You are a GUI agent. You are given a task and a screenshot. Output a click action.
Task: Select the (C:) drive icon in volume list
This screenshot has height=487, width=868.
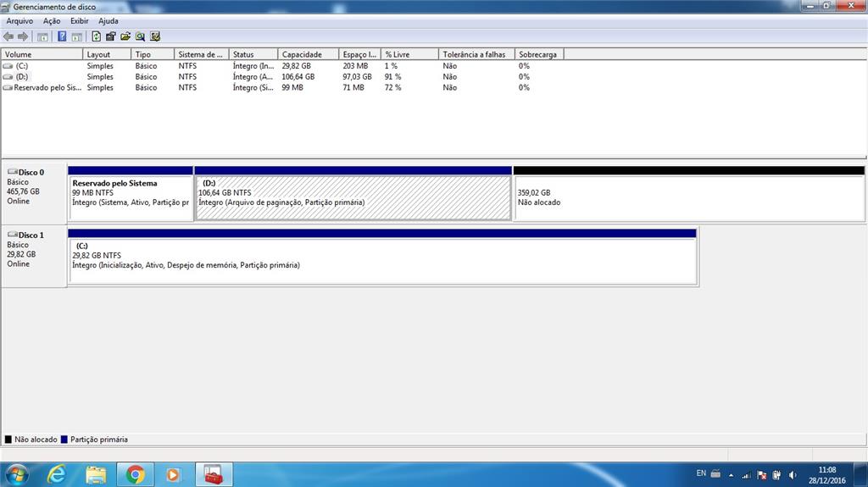pos(8,66)
